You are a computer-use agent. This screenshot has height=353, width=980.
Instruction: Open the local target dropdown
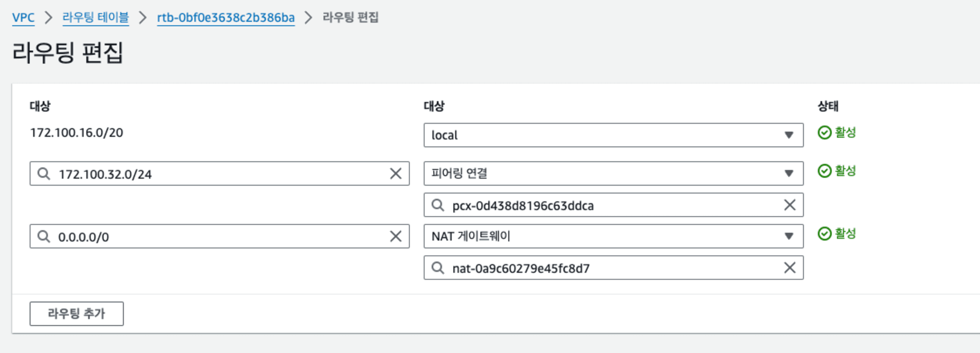pyautogui.click(x=613, y=135)
